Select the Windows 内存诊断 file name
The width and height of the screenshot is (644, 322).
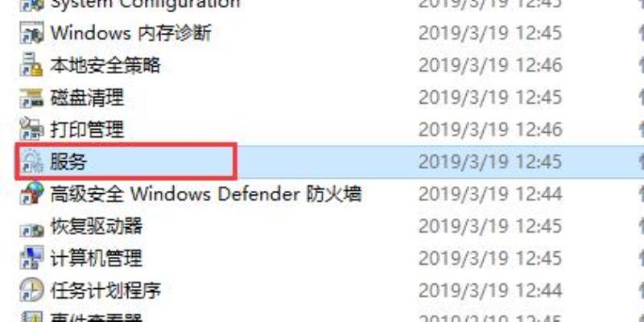click(131, 33)
